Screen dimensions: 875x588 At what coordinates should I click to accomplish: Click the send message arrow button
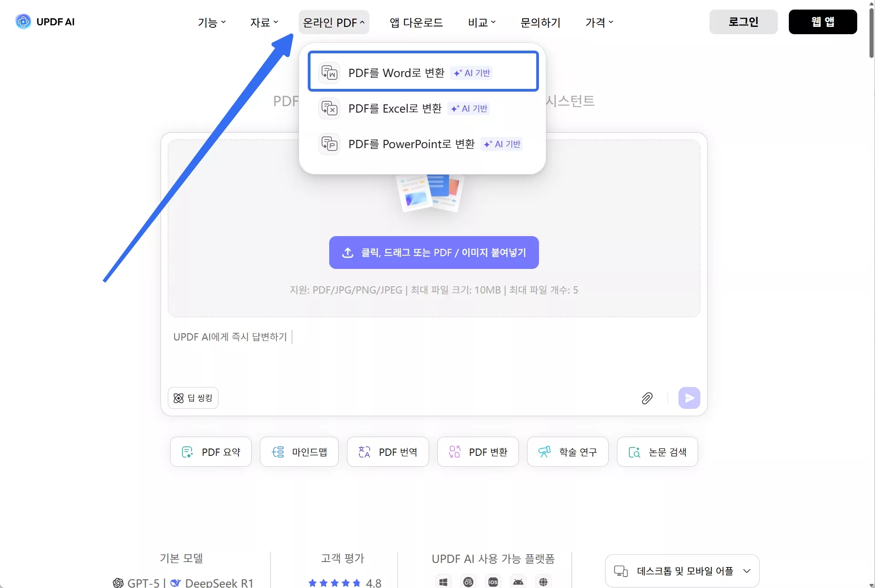click(689, 398)
